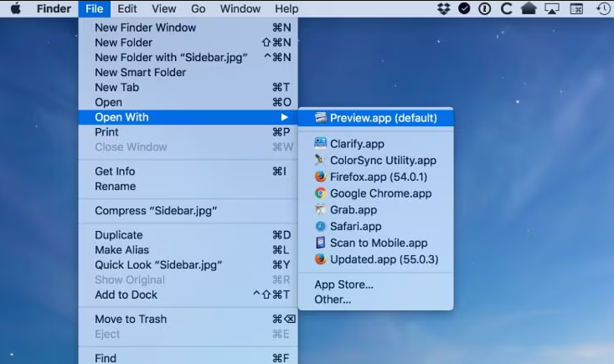
Task: Choose New Finder Window
Action: click(x=188, y=28)
